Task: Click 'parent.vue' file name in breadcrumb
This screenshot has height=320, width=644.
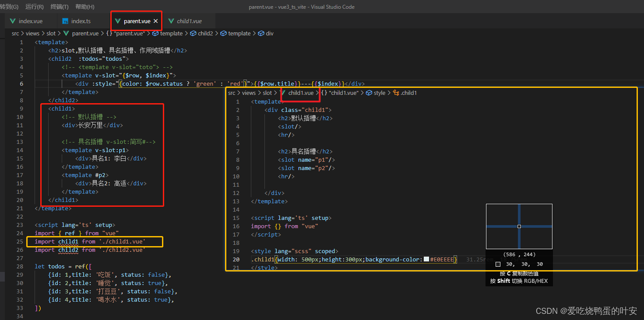Action: point(85,33)
